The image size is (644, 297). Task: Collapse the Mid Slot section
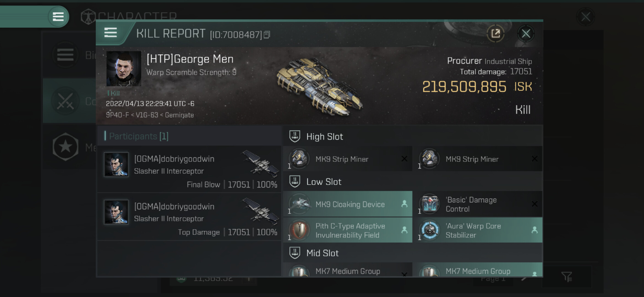point(322,253)
